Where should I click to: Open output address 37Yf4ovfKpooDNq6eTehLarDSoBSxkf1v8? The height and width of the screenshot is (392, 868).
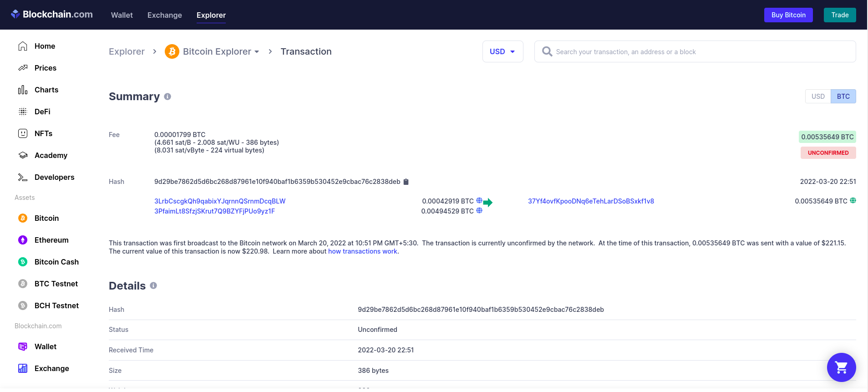click(591, 201)
